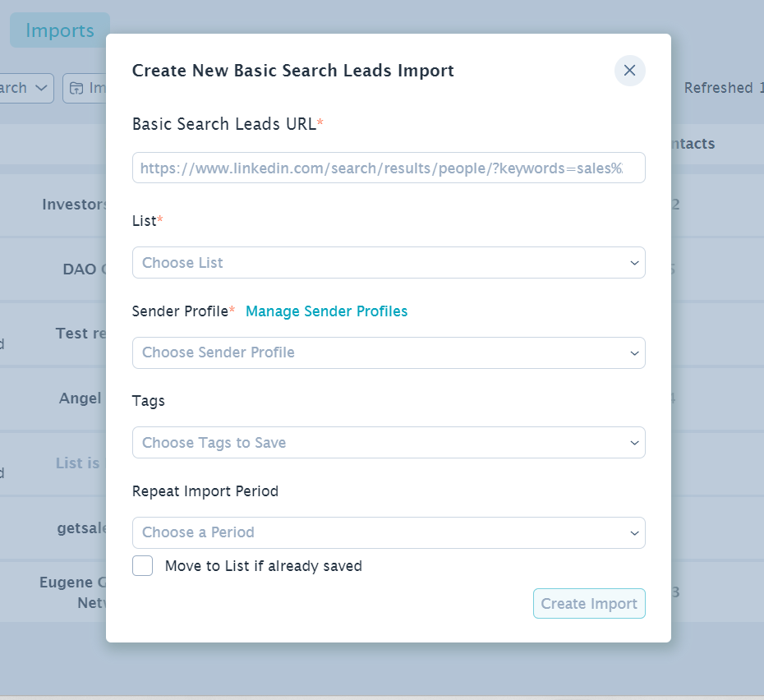
Task: Select the Eugene network row
Action: coord(74,592)
